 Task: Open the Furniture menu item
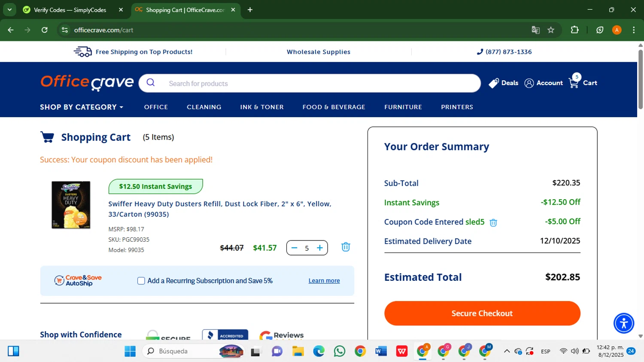(x=403, y=107)
